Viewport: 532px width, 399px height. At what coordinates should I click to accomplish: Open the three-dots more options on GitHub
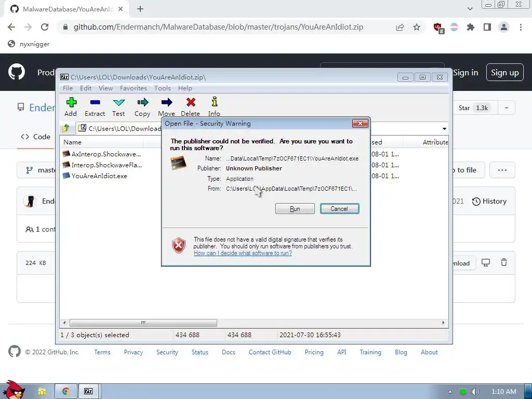[x=502, y=170]
